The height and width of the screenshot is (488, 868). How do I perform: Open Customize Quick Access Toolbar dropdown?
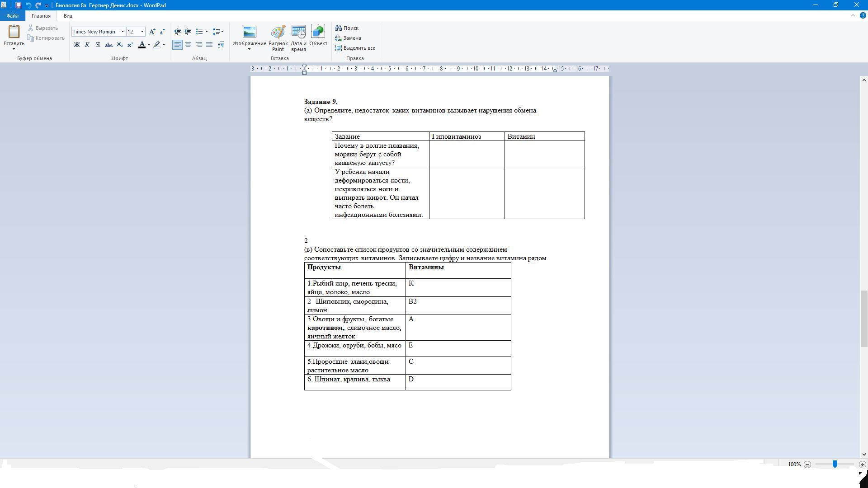click(47, 6)
